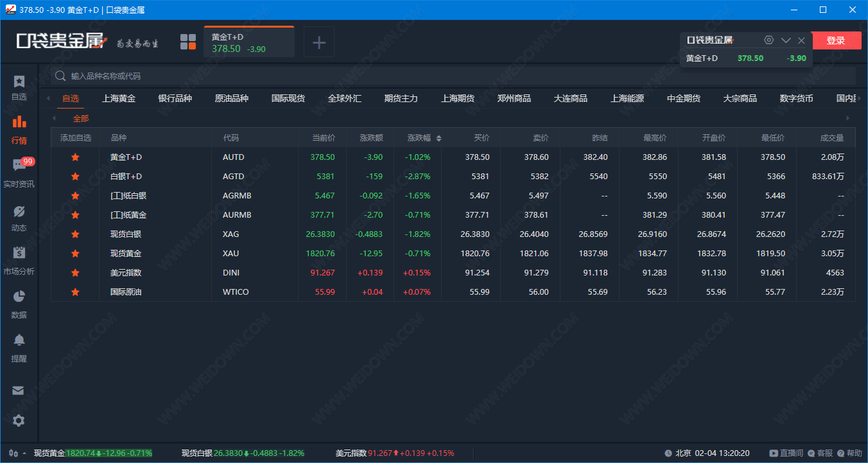Switch to 银行品种 tab
Screen dimensions: 868x463
click(175, 98)
